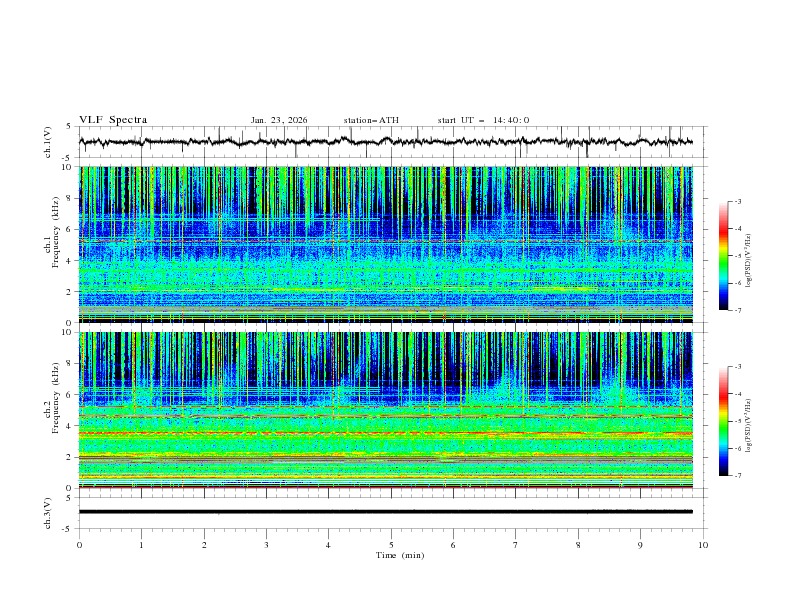Click the '-5' tick on ch.2 colorbar
The width and height of the screenshot is (792, 612).
[x=738, y=421]
